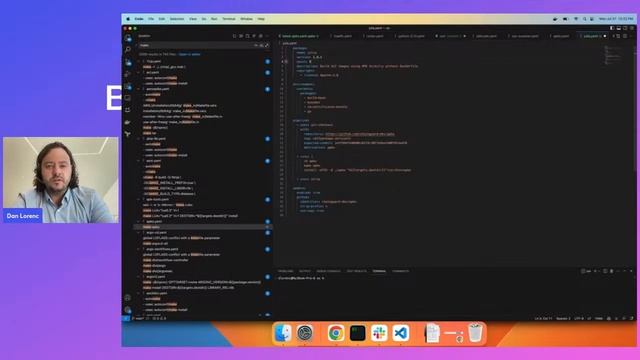Open Finder from the Dock
This screenshot has height=360, width=640.
(x=283, y=333)
